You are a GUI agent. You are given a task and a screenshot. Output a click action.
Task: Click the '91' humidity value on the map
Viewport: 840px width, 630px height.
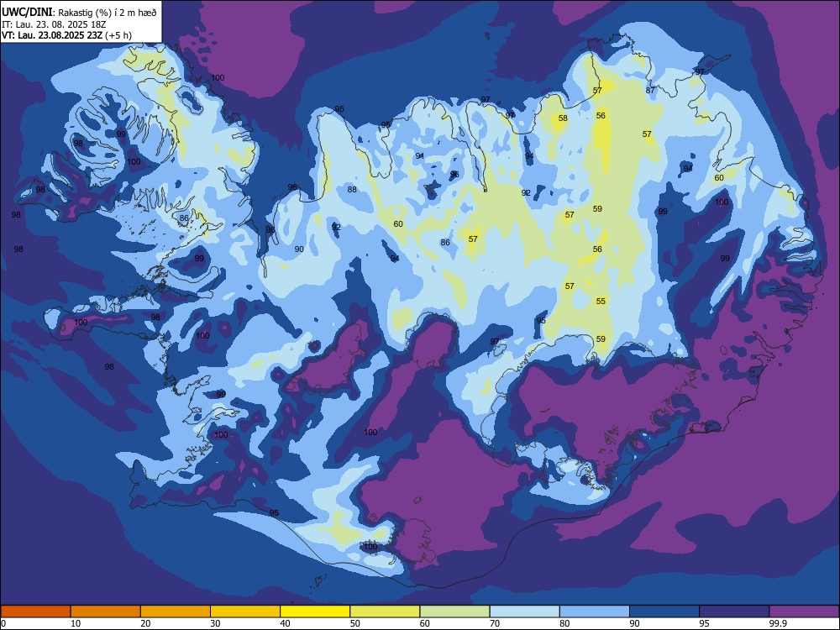point(420,156)
